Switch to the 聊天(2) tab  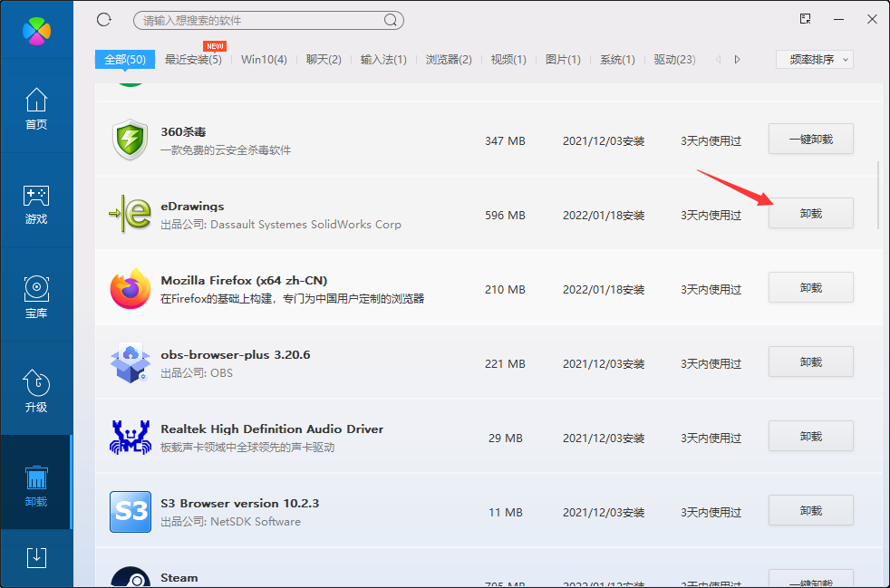pos(324,60)
